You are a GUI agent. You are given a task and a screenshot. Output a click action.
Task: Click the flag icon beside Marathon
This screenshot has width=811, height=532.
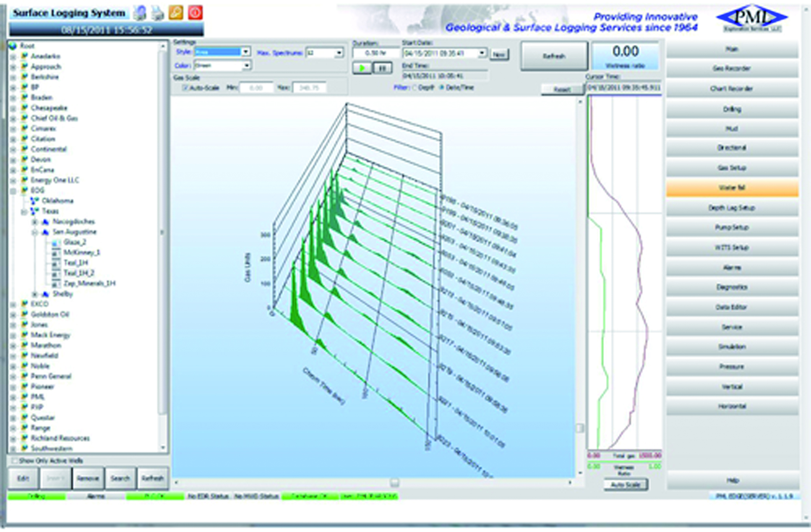(x=25, y=345)
